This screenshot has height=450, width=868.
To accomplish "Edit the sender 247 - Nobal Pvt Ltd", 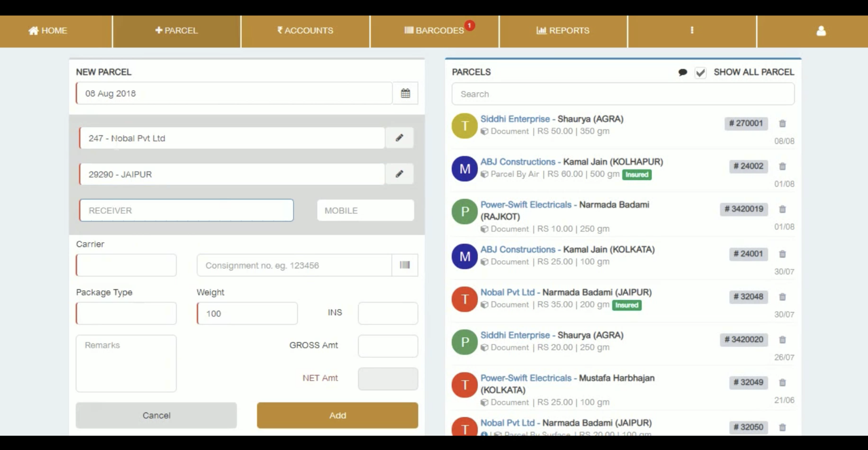I will click(399, 138).
